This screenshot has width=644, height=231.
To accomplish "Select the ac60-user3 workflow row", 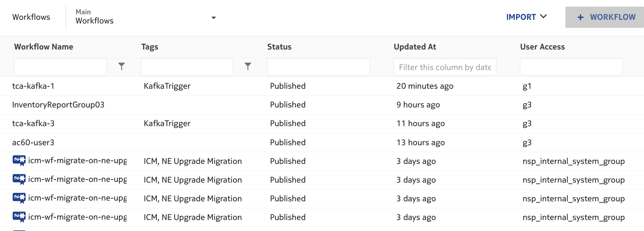I will click(x=33, y=143).
